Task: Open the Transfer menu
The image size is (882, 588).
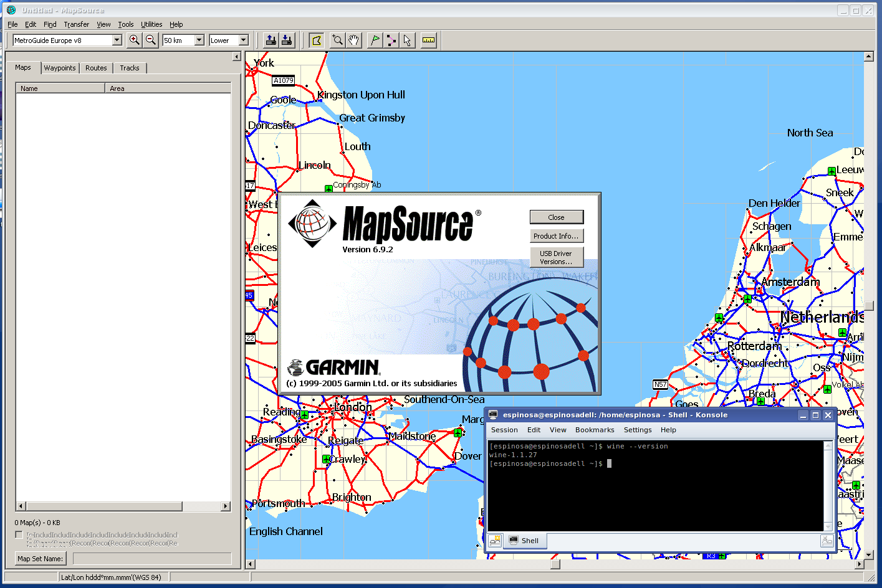Action: (x=77, y=24)
